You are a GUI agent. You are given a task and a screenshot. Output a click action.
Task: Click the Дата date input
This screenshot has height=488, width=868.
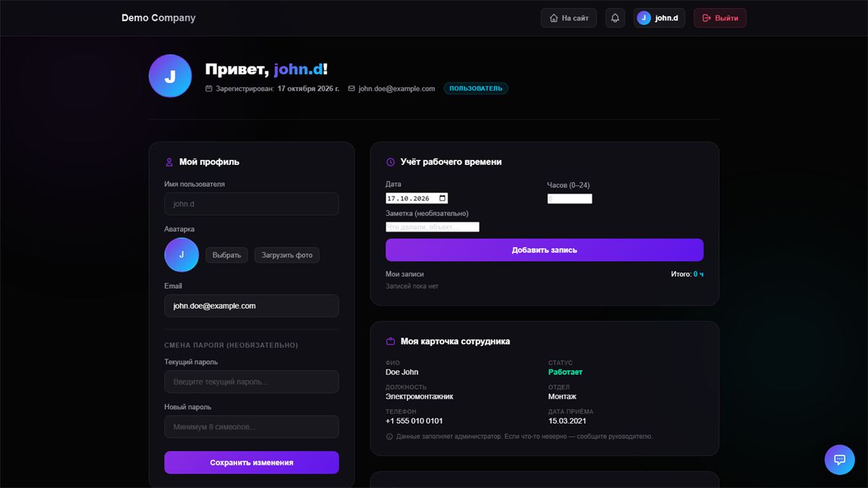point(417,198)
